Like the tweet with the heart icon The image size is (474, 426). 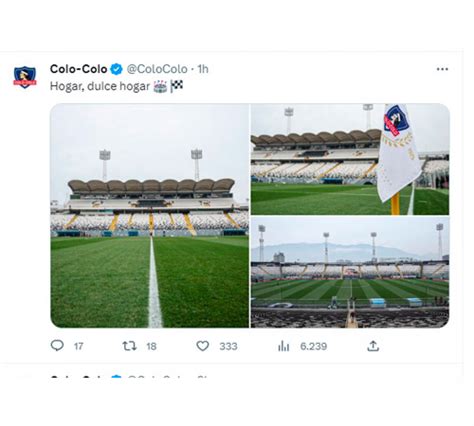(x=202, y=346)
